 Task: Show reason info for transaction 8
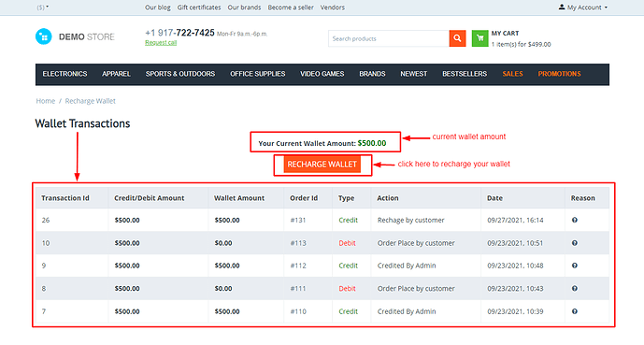(x=575, y=289)
